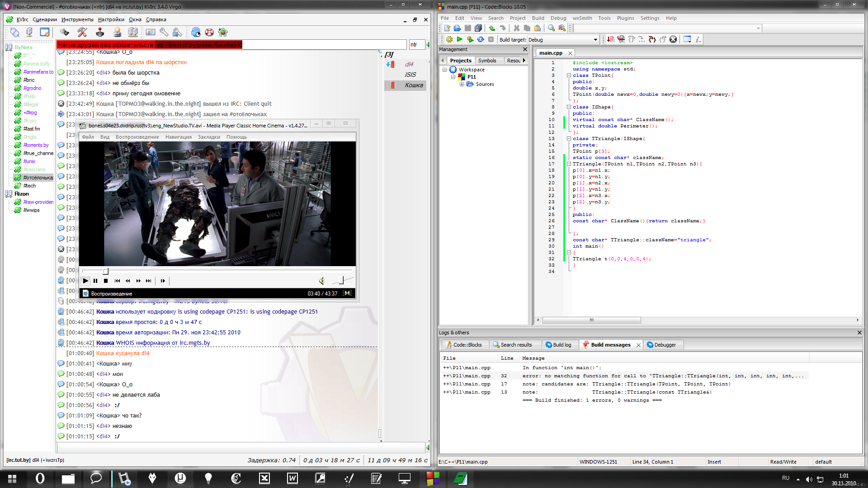The height and width of the screenshot is (488, 868).
Task: Click the Rebuild icon with blue arrows
Action: pyautogui.click(x=481, y=40)
